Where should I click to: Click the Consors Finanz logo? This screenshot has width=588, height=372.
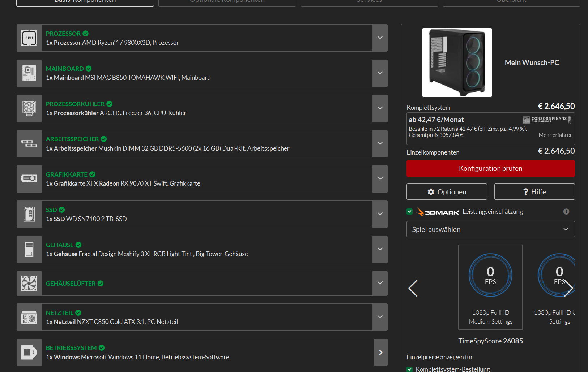547,120
